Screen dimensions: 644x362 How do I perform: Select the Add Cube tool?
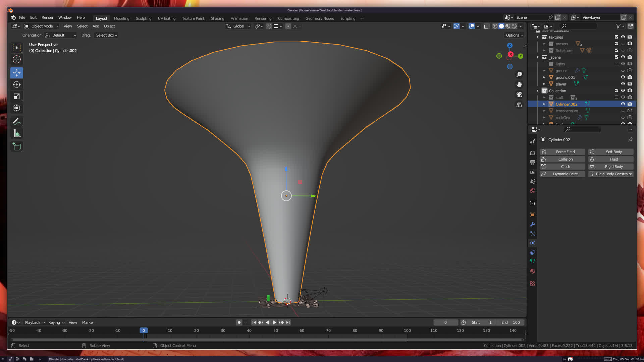coord(17,146)
